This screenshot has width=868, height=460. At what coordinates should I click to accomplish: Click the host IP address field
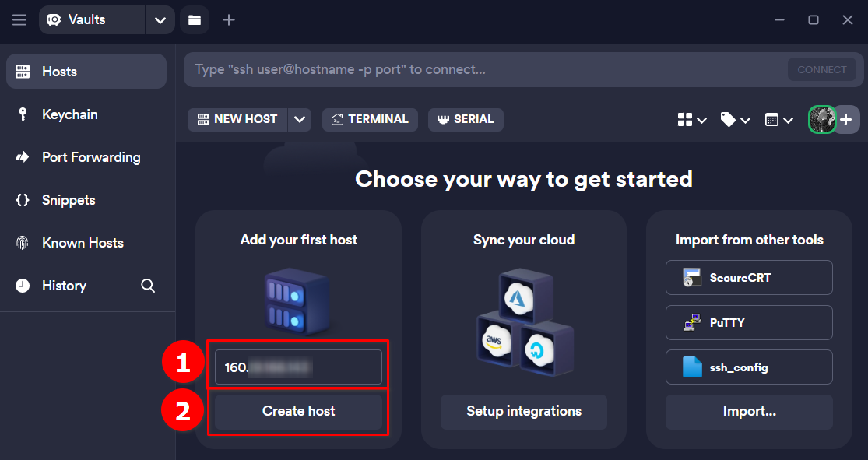(298, 367)
